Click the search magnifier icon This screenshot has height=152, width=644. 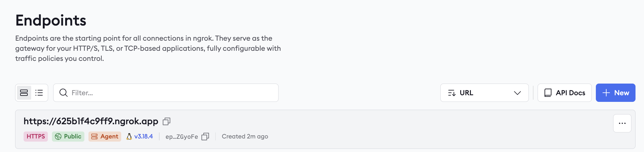pos(64,93)
